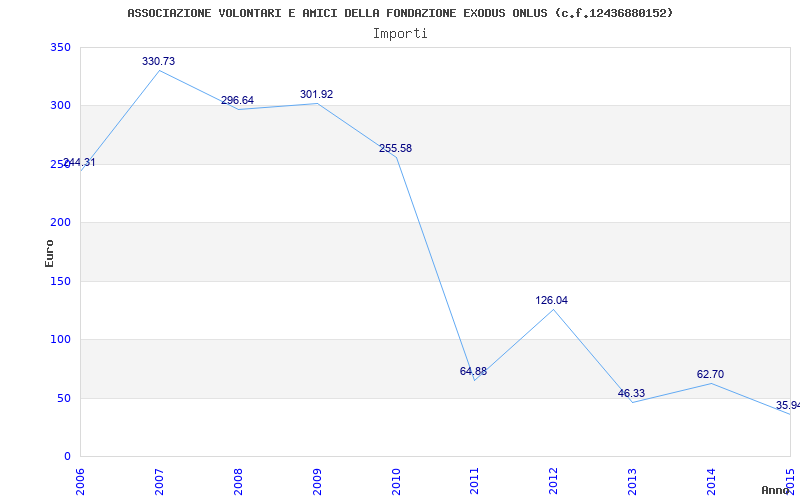800x500 pixels.
Task: Click the 255.58 data point label
Action: click(x=395, y=148)
